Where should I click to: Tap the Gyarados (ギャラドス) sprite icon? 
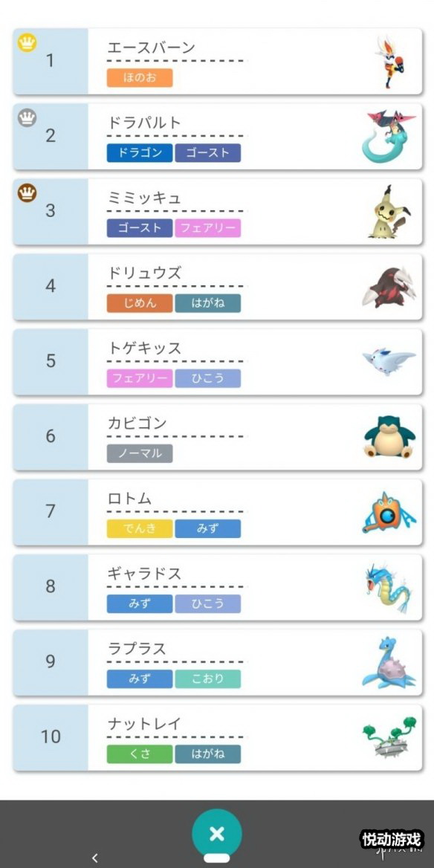tap(389, 588)
